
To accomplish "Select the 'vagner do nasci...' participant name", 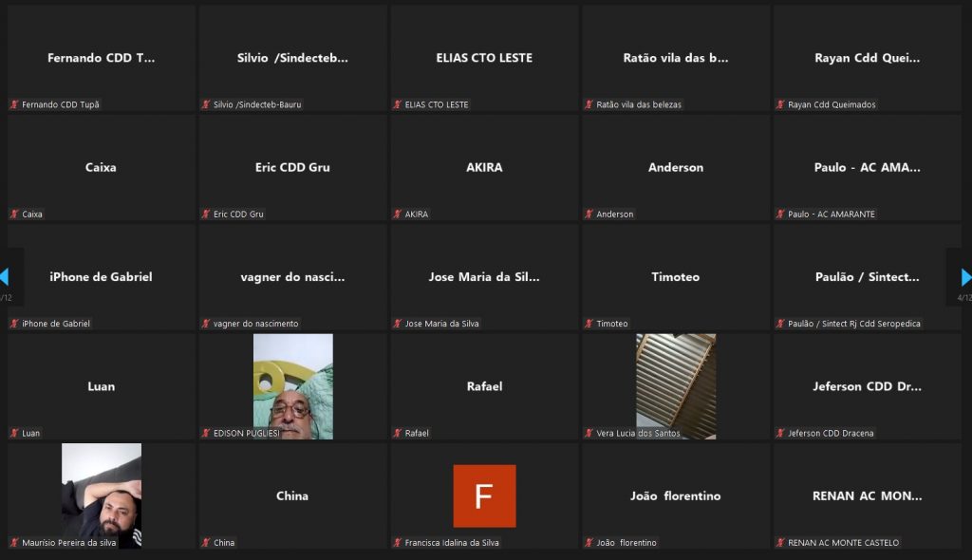I will tap(292, 276).
